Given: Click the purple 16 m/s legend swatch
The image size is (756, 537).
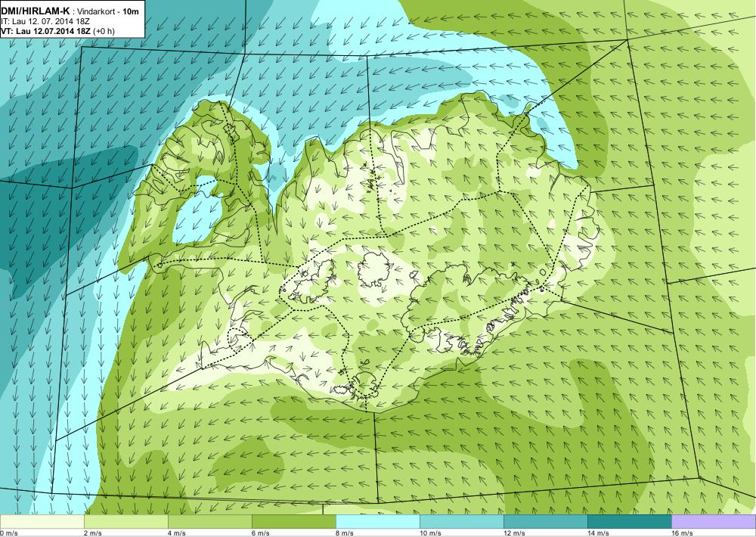Looking at the screenshot, I should [x=714, y=522].
